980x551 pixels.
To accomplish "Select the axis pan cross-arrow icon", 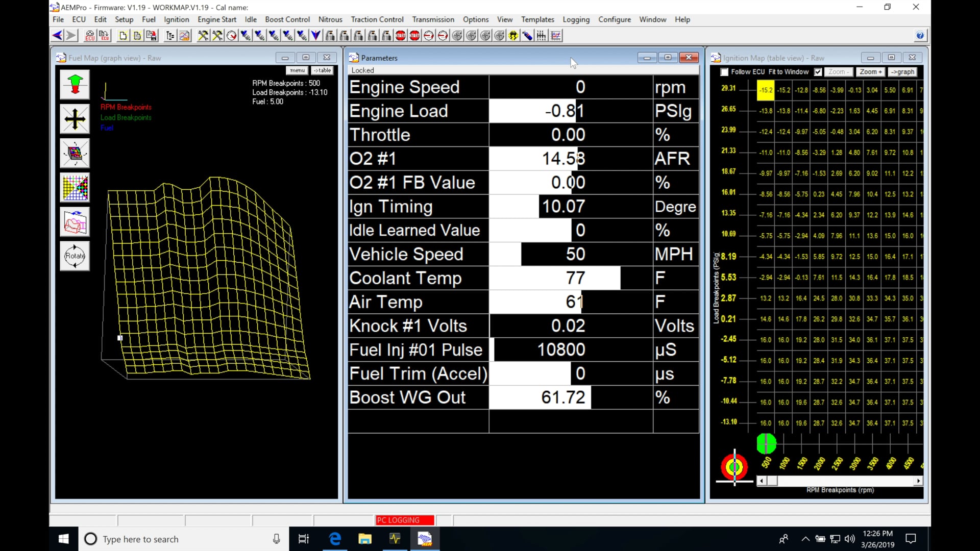I will [x=75, y=118].
